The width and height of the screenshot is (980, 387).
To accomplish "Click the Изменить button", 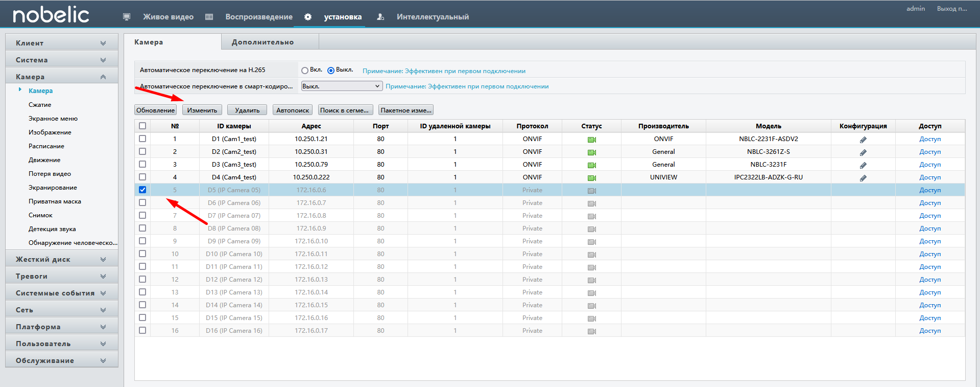I will tap(202, 110).
